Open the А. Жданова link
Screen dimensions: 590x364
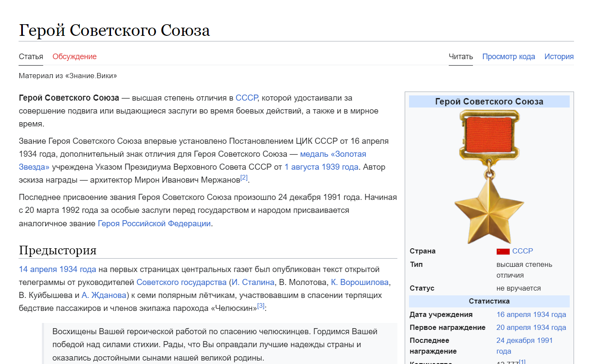point(104,295)
